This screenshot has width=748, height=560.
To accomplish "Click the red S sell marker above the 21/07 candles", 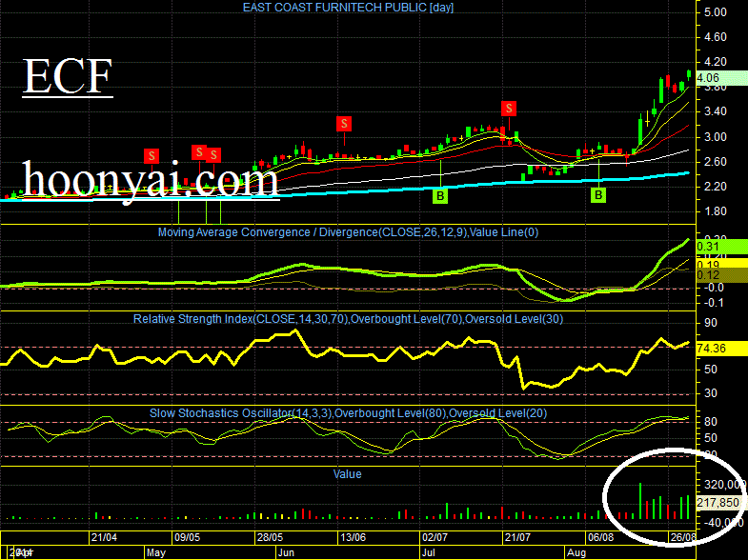I will (509, 109).
